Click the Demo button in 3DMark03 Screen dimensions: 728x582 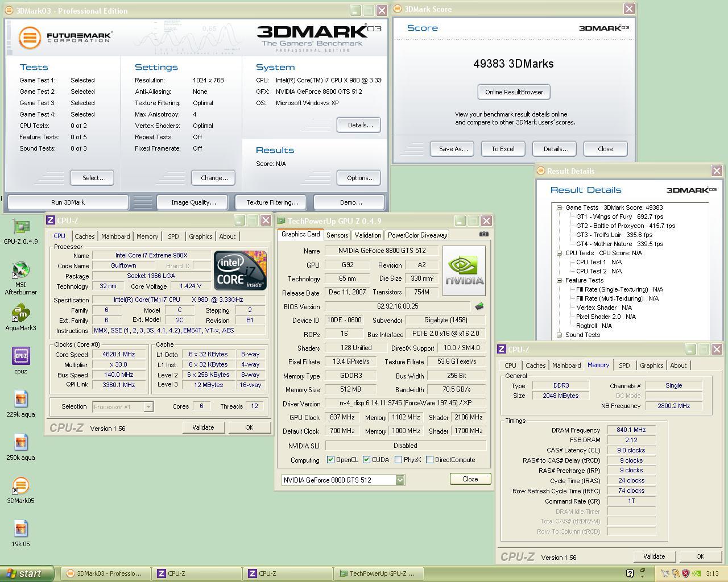coord(350,202)
